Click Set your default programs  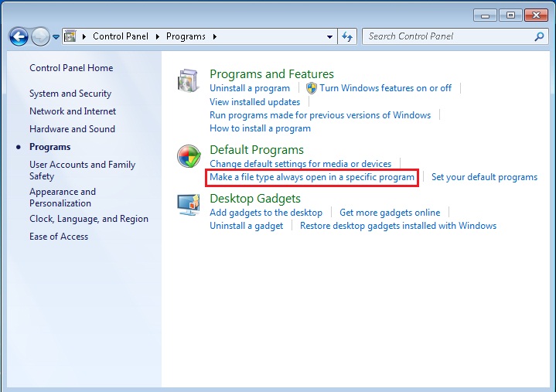point(484,177)
